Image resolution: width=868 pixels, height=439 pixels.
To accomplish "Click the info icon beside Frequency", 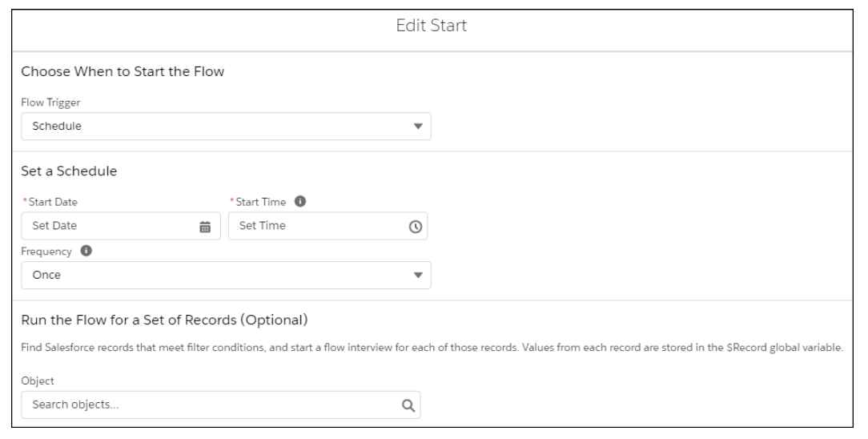I will [x=86, y=251].
